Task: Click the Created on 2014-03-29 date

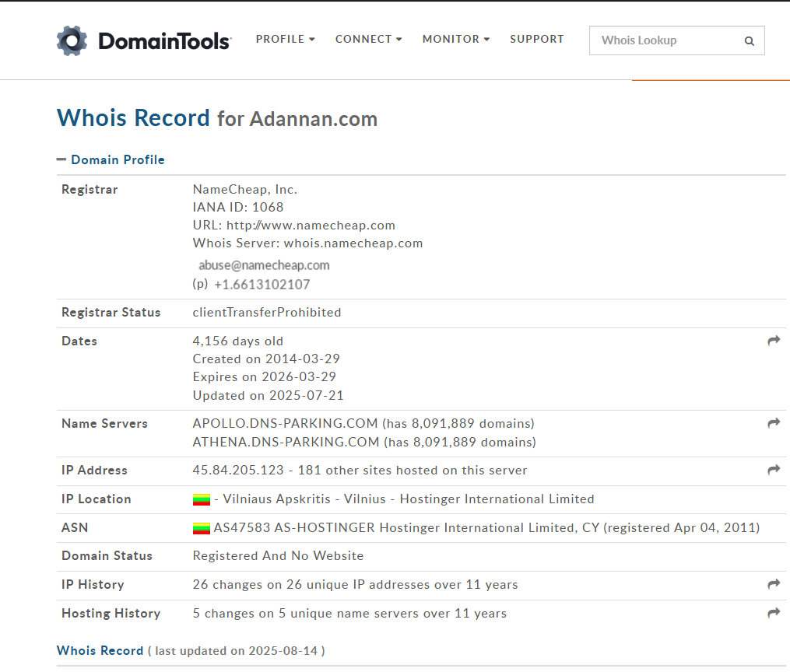Action: [x=266, y=359]
